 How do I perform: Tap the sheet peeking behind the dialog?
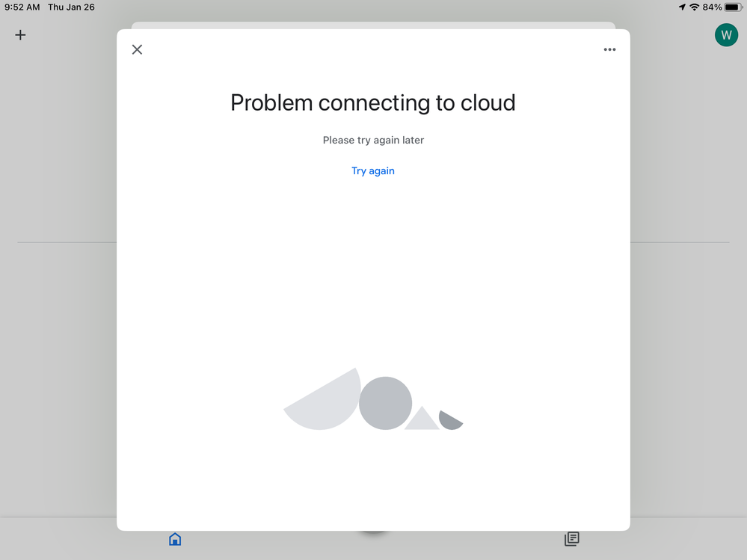tap(373, 25)
